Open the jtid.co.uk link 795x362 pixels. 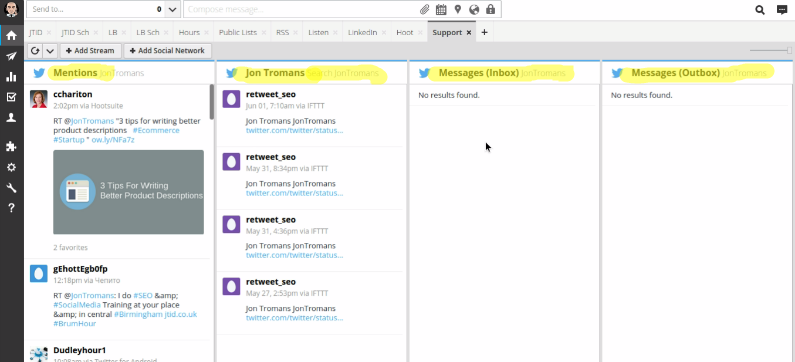click(x=180, y=314)
